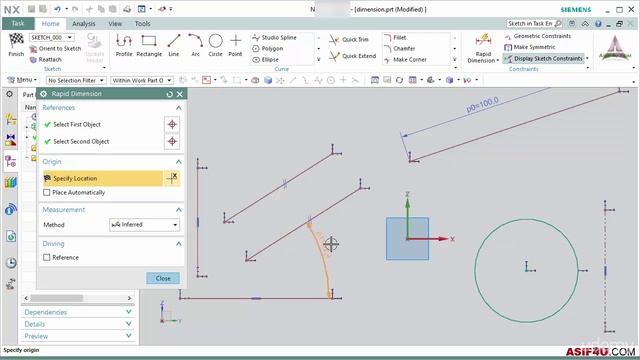
Task: Select the Circle tool
Action: [x=215, y=45]
